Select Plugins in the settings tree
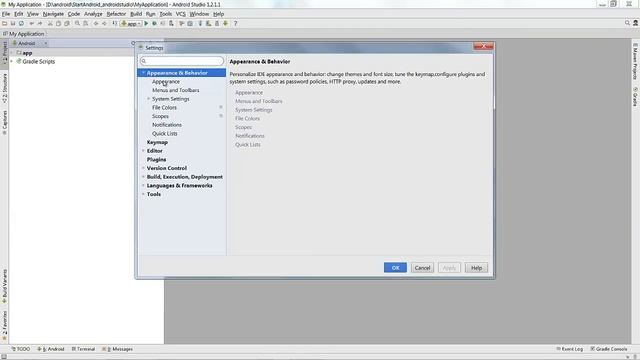 click(156, 160)
